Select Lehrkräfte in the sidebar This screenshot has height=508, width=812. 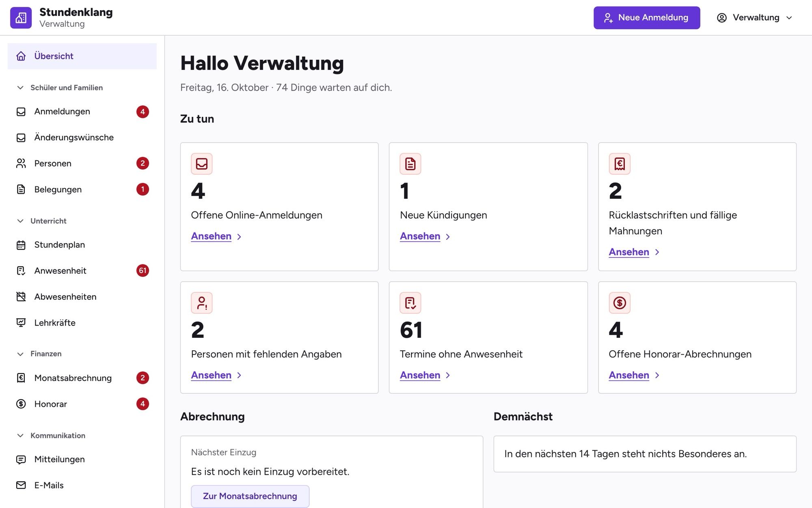[82, 323]
